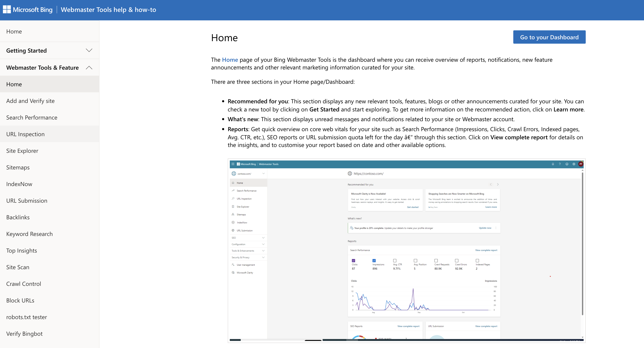644x348 pixels.
Task: Follow the blue Home link in paragraph
Action: coord(230,60)
